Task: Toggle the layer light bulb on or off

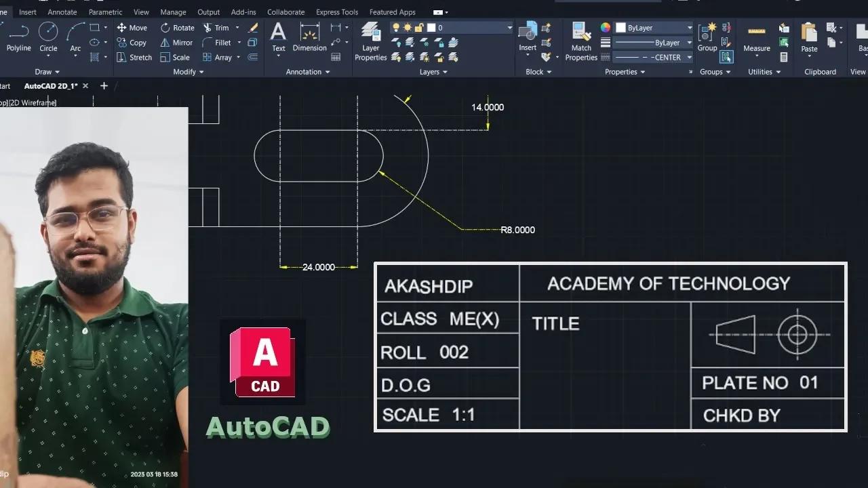Action: [395, 27]
